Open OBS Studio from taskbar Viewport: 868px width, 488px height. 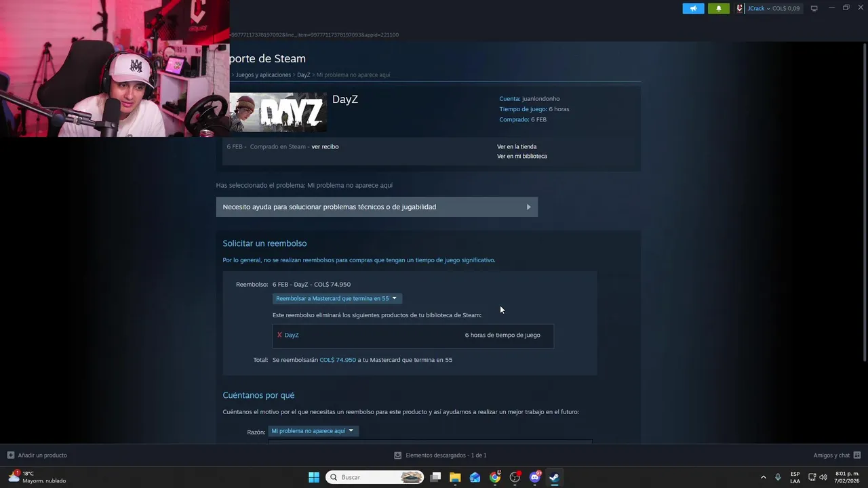tap(515, 477)
